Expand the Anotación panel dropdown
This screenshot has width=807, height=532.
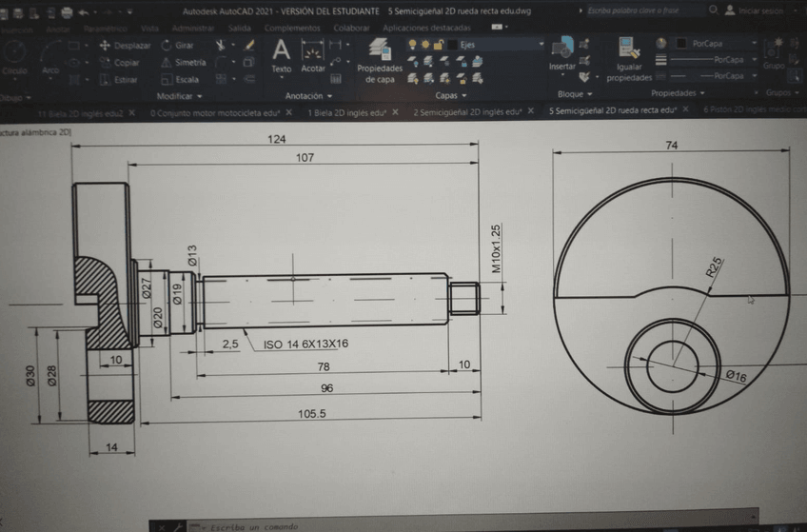(x=308, y=96)
